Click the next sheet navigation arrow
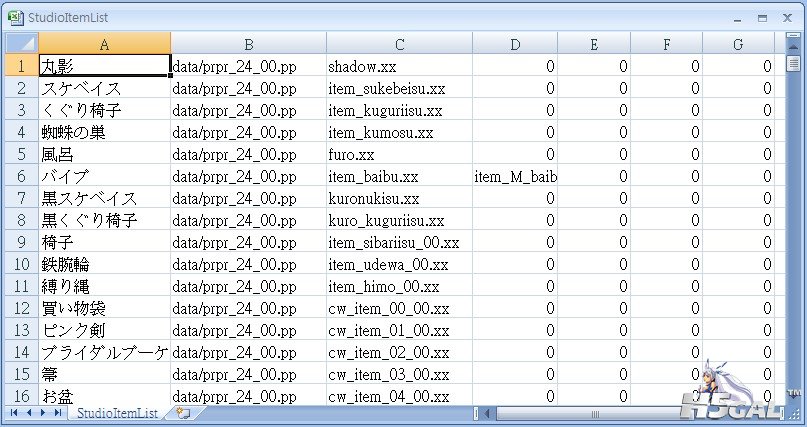The height and width of the screenshot is (427, 807). click(43, 412)
